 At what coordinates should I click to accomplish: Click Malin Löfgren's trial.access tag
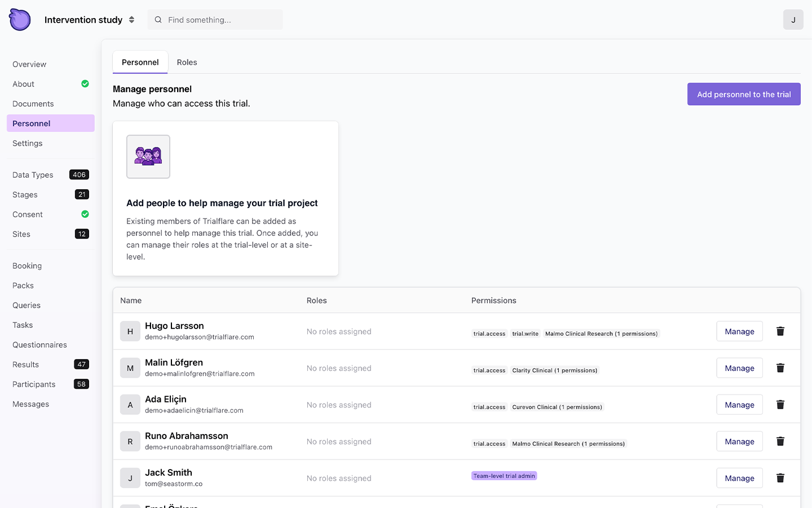[x=489, y=370]
